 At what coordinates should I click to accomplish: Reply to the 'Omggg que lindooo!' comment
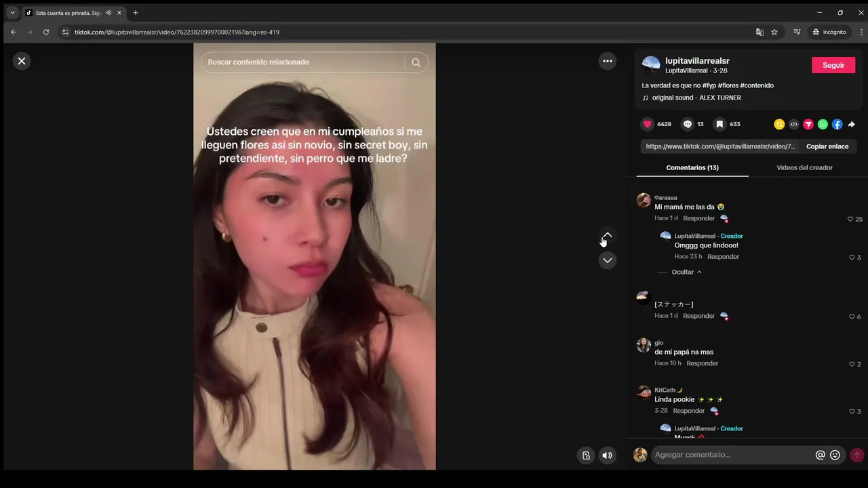(723, 257)
